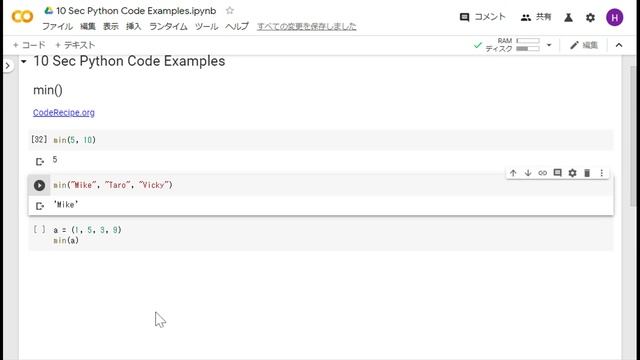Click the Google Drive icon beside the notebook title

[49, 11]
